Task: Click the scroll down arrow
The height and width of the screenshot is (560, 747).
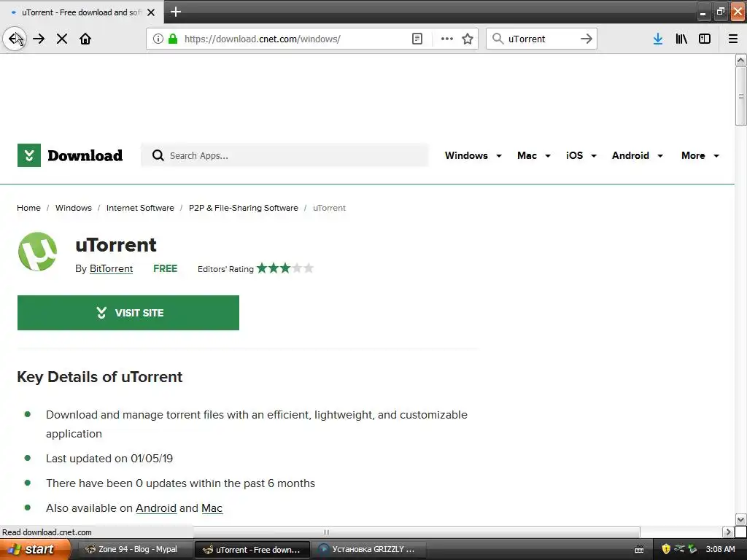Action: [740, 519]
